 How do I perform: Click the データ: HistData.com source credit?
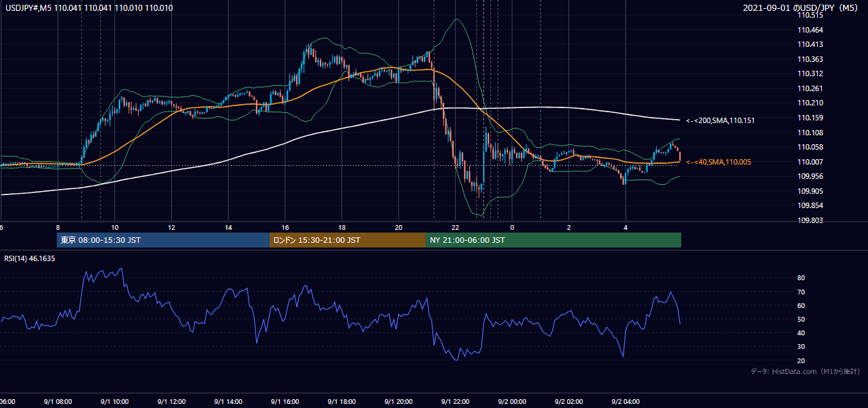pos(805,371)
